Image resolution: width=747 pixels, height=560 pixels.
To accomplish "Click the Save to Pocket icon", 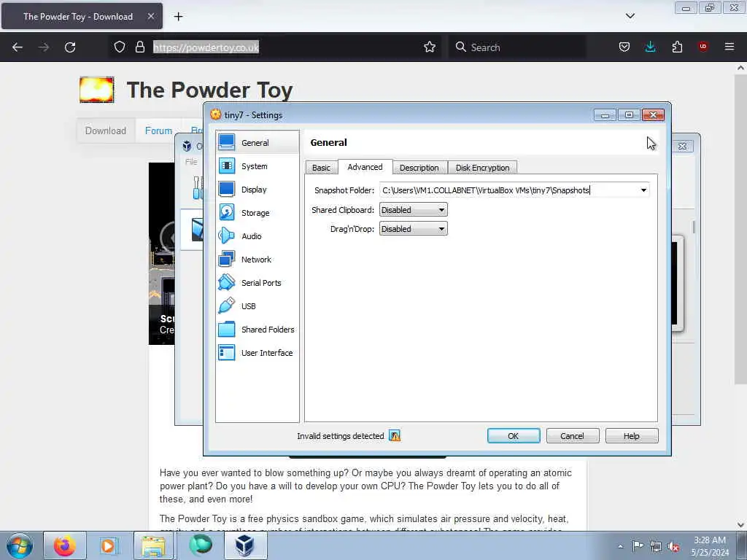I will coord(624,47).
